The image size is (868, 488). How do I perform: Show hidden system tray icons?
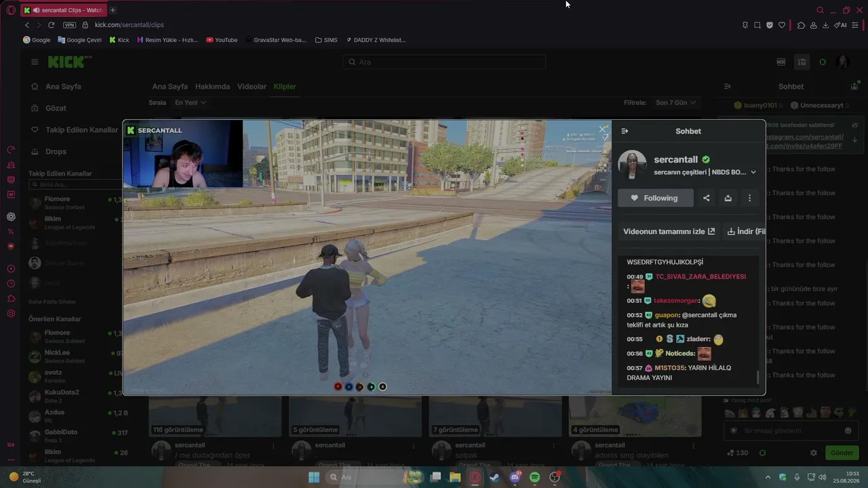(x=768, y=477)
